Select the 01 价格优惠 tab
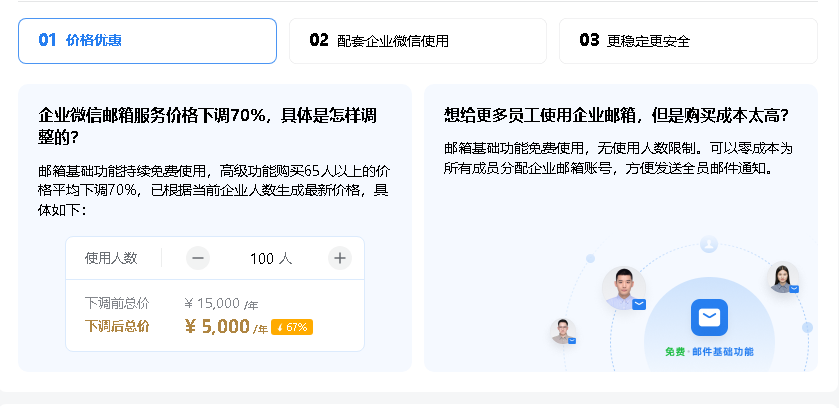 (x=147, y=41)
